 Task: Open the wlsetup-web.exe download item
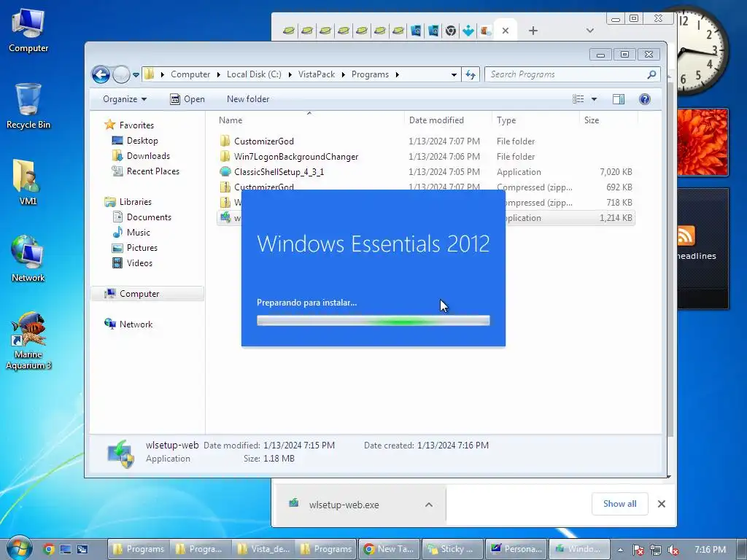(x=344, y=505)
